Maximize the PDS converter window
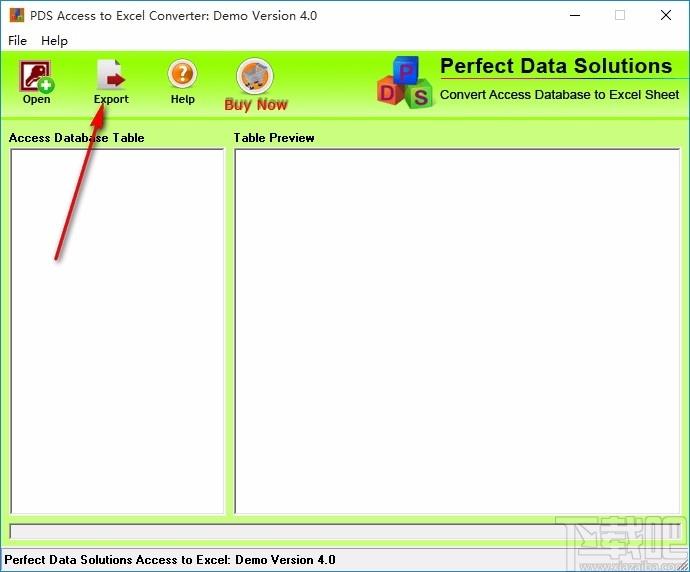This screenshot has width=690, height=572. 620,15
